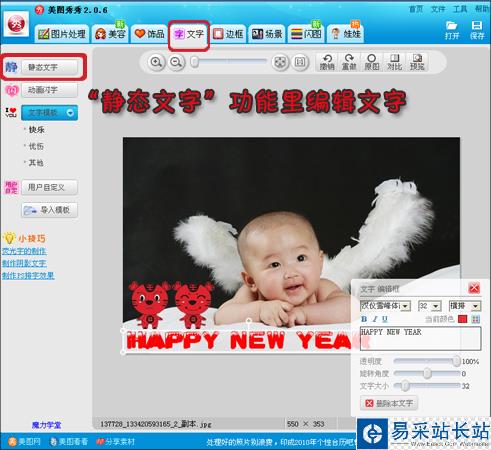
Task: Click the 旋转角度 rotation slider handle
Action: [x=427, y=373]
